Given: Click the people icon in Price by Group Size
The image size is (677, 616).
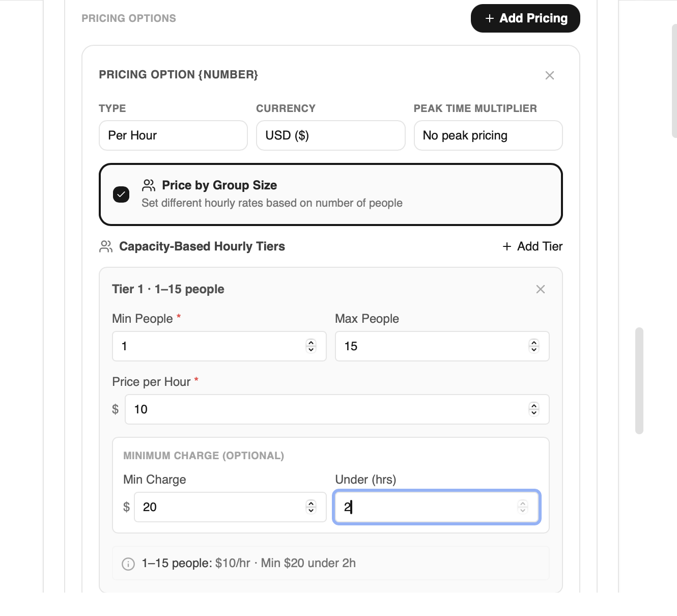Looking at the screenshot, I should [149, 185].
